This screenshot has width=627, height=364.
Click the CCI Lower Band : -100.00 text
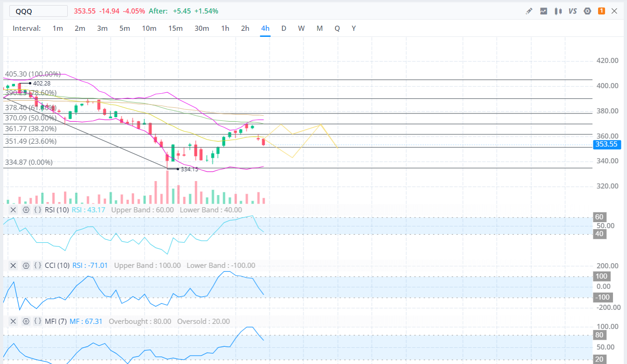pos(221,266)
